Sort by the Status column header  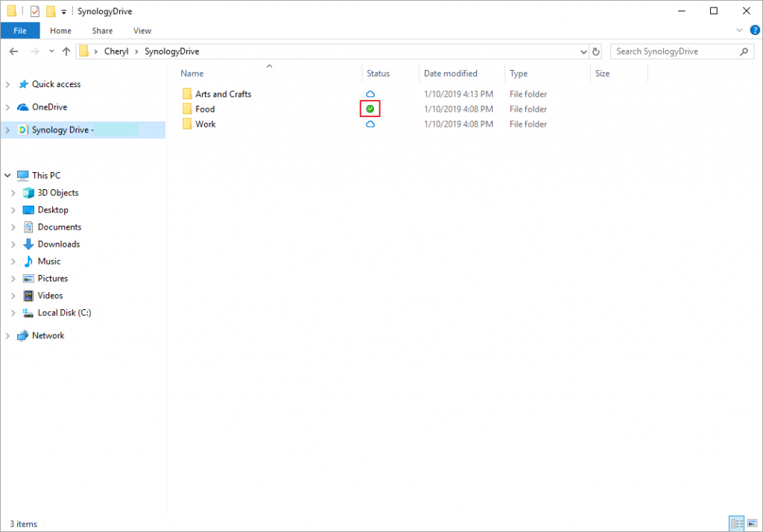[x=378, y=74]
